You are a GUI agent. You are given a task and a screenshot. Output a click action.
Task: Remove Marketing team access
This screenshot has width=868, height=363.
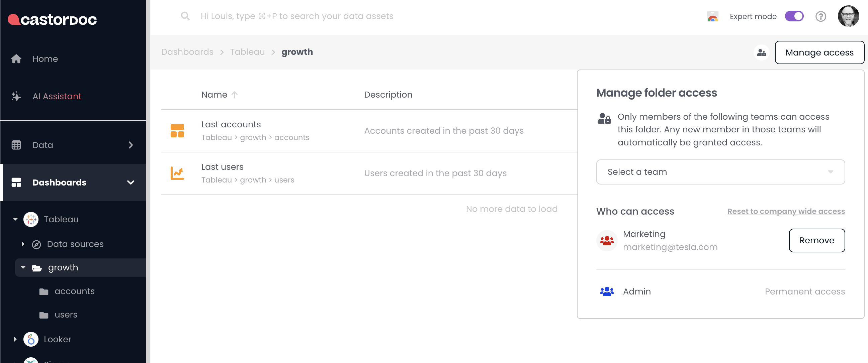(x=816, y=240)
